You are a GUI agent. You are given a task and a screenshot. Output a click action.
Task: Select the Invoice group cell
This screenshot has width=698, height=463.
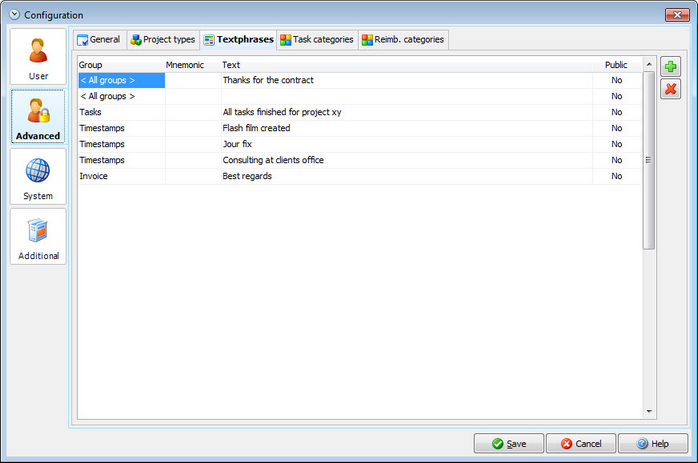[121, 176]
